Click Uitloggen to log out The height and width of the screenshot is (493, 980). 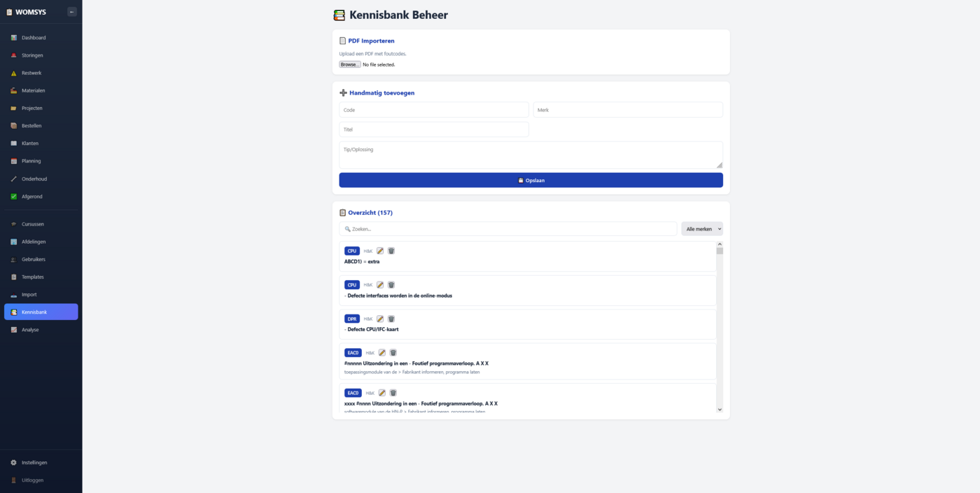tap(32, 480)
